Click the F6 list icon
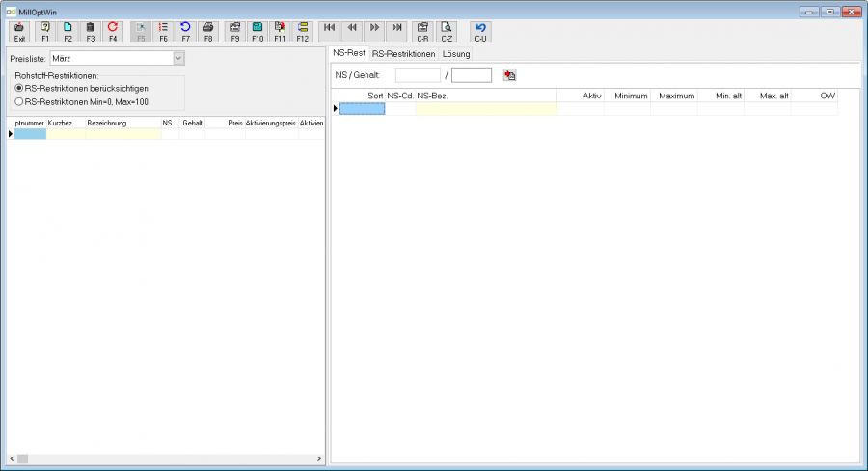 click(163, 32)
